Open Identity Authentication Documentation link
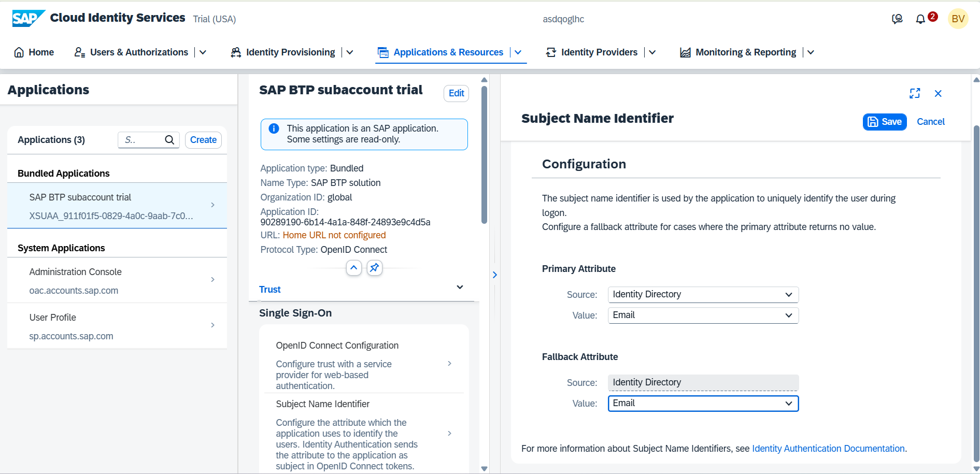The width and height of the screenshot is (980, 474). click(x=828, y=449)
